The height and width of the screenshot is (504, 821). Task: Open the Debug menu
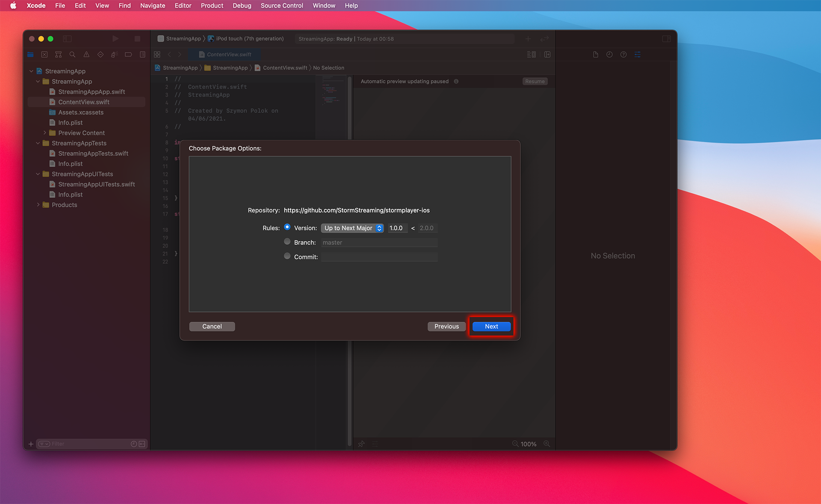(x=242, y=6)
